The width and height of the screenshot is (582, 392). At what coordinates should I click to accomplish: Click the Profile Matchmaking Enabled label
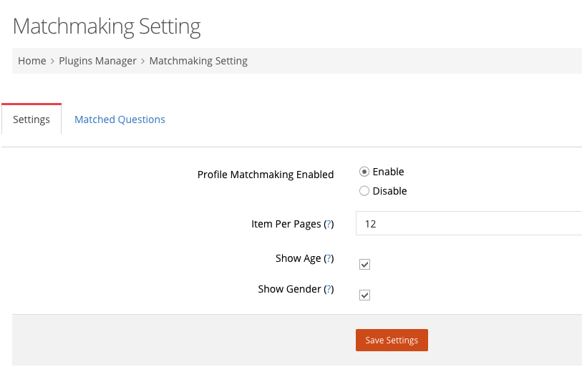(266, 175)
